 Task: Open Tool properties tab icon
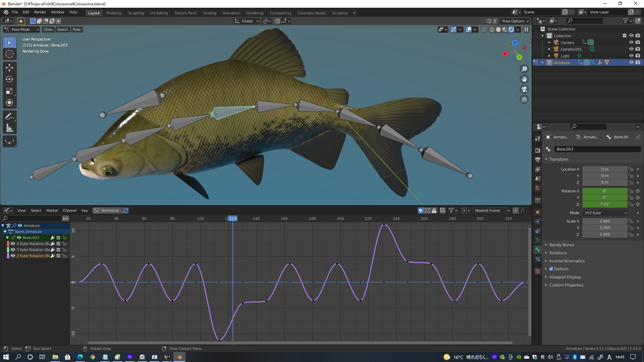click(x=538, y=138)
